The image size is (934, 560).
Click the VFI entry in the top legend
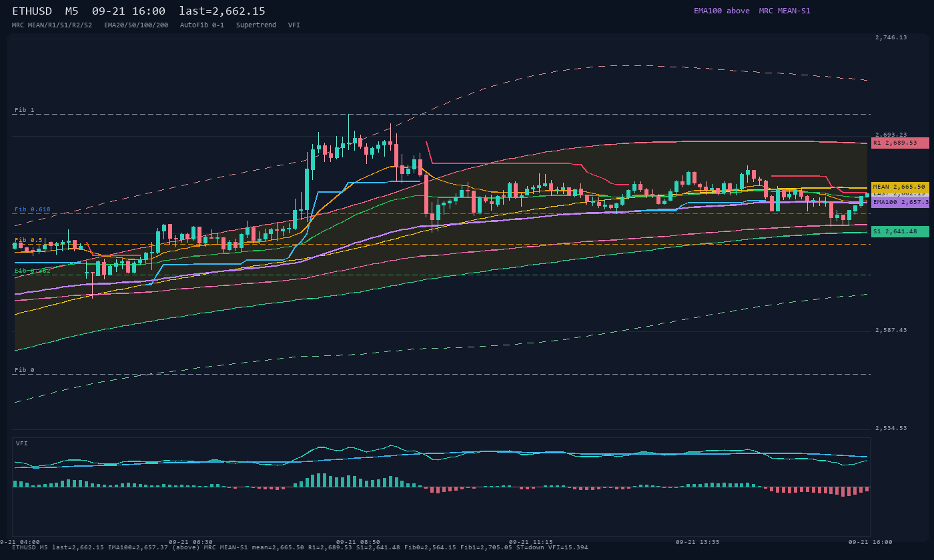click(x=294, y=25)
